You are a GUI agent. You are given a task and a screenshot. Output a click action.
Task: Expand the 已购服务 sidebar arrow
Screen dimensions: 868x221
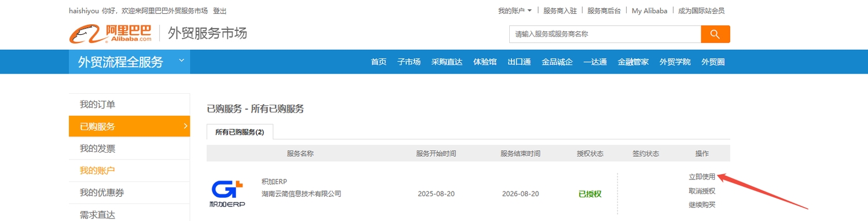click(185, 126)
